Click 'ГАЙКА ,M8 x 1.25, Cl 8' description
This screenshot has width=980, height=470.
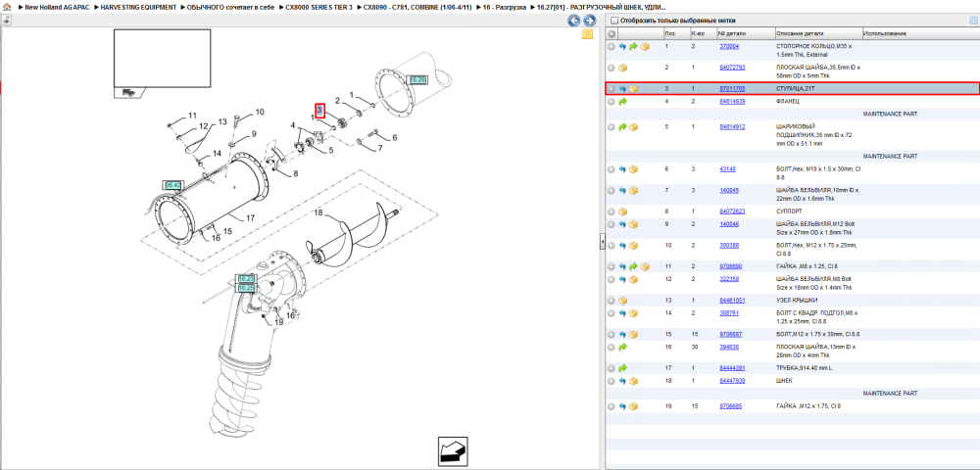(807, 266)
